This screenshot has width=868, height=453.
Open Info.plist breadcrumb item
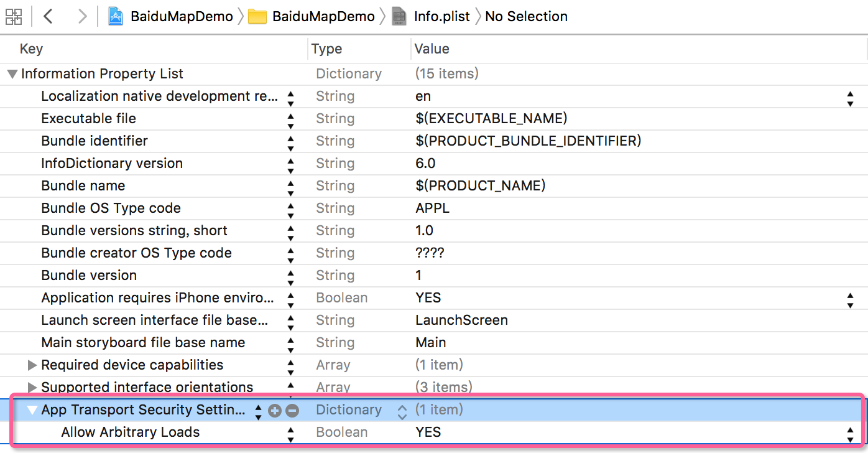(442, 17)
